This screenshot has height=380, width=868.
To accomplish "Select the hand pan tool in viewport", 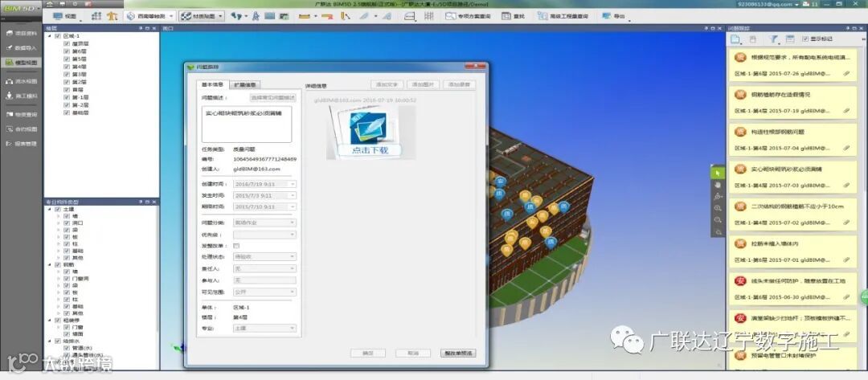I will [x=718, y=185].
